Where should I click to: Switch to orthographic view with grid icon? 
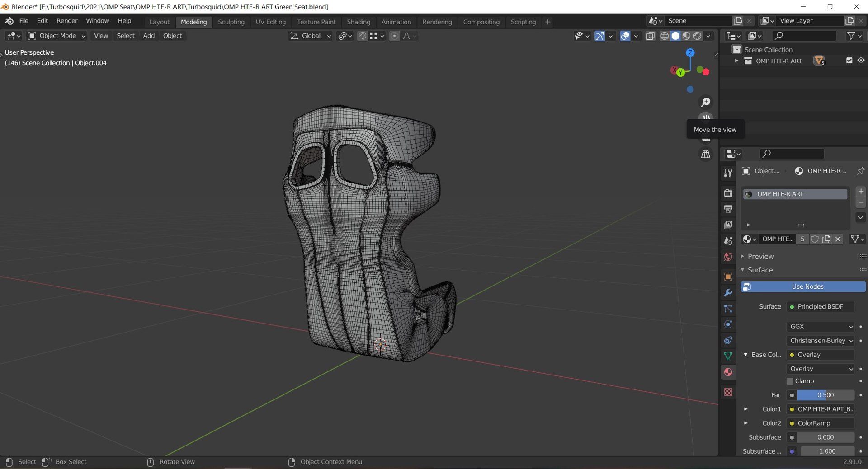click(706, 155)
